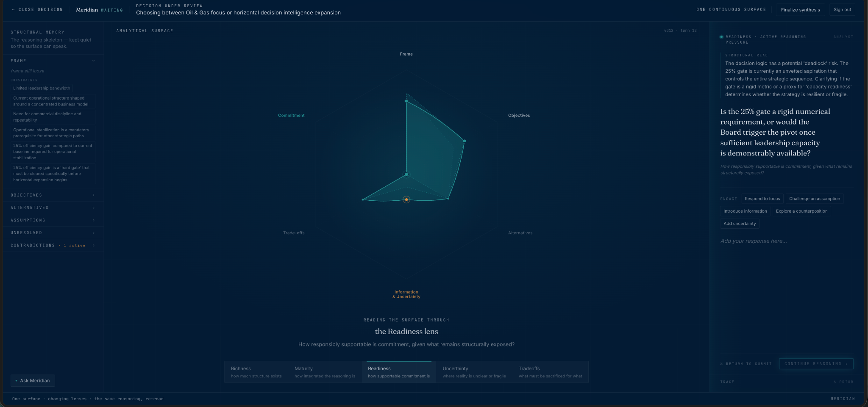
Task: Select the Richness lens tab
Action: (256, 372)
